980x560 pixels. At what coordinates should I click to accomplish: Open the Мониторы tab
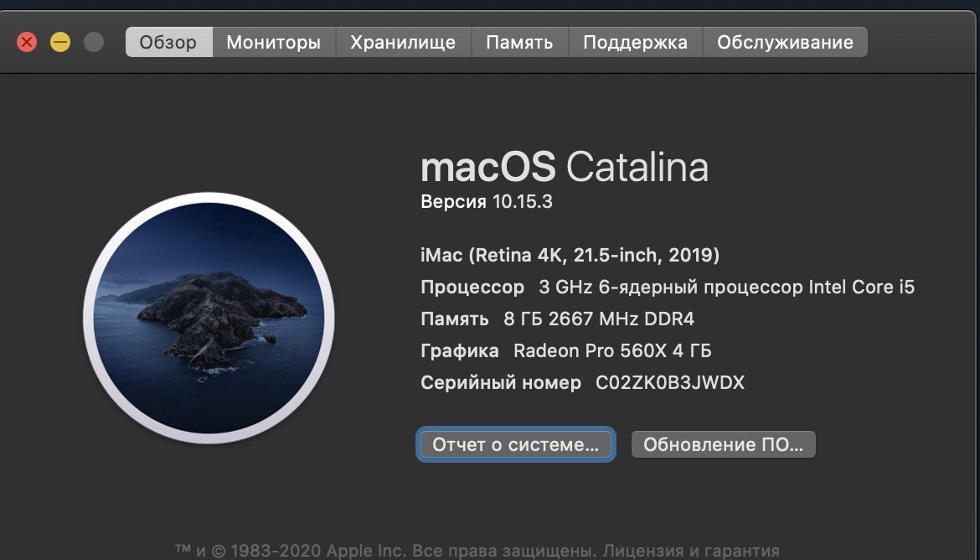click(x=274, y=42)
